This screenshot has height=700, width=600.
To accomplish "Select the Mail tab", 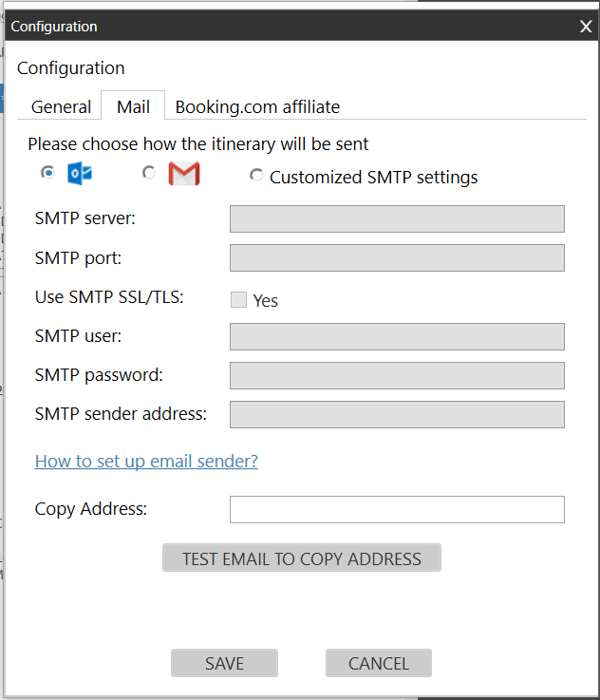I will point(133,106).
